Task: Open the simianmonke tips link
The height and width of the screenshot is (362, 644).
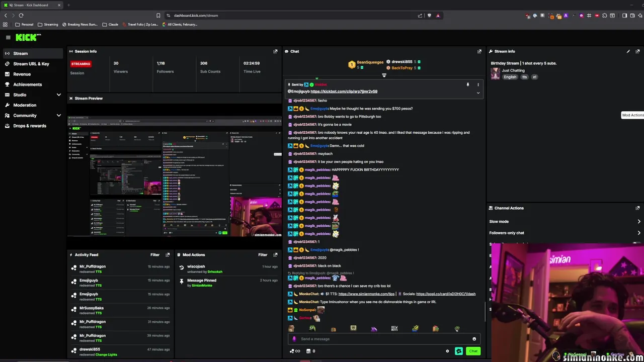Action: click(366, 294)
